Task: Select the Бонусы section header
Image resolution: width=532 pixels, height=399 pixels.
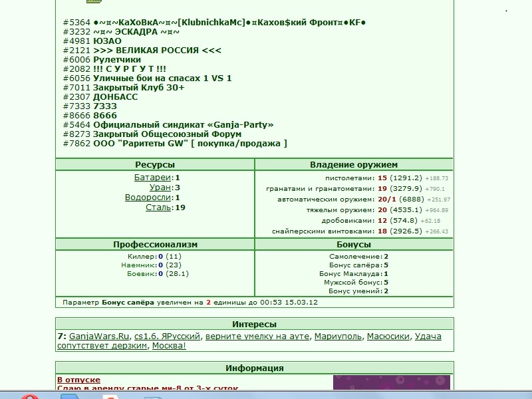Action: [354, 245]
